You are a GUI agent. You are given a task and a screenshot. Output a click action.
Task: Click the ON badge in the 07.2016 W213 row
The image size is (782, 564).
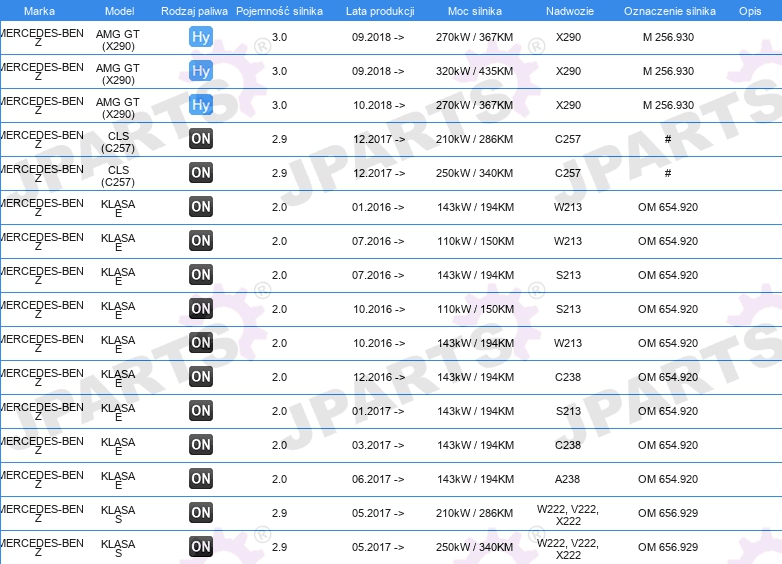pyautogui.click(x=201, y=241)
